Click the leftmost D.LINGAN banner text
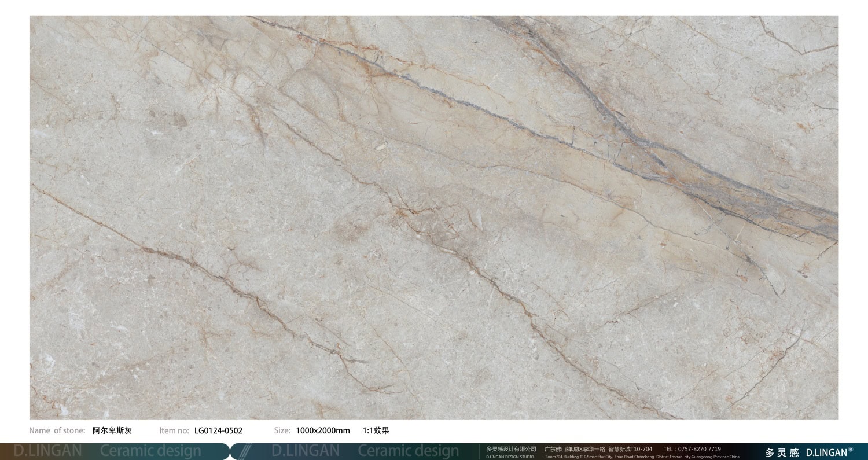The image size is (868, 460). [x=47, y=451]
